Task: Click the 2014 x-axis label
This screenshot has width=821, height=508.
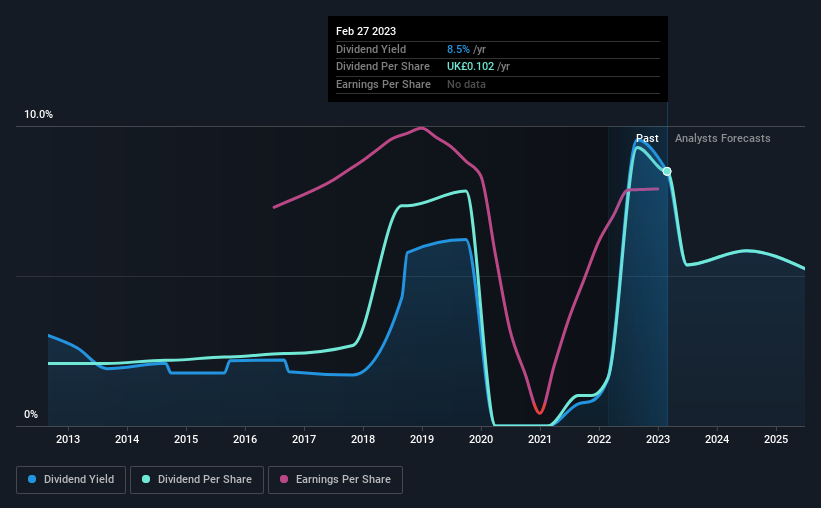Action: coord(127,439)
